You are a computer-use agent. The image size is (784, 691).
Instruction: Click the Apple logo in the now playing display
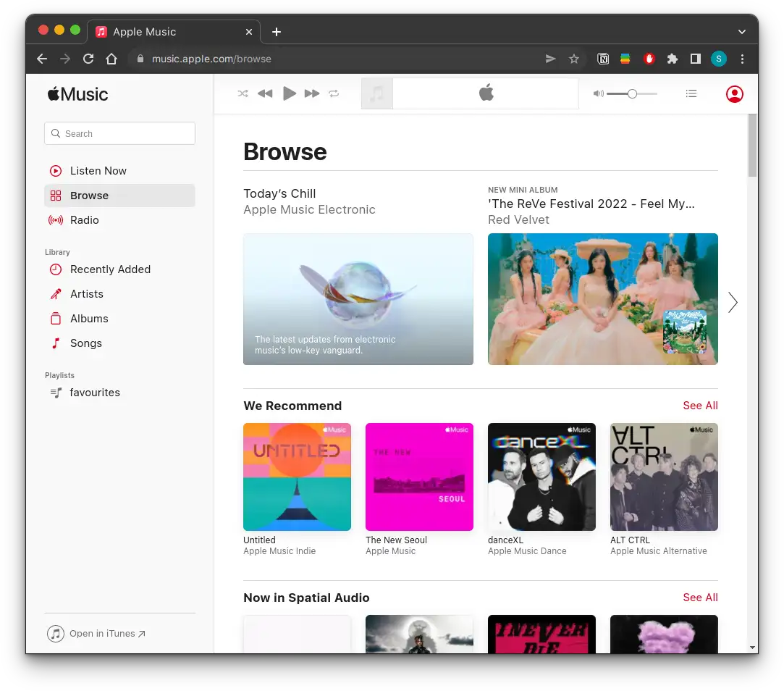(486, 93)
